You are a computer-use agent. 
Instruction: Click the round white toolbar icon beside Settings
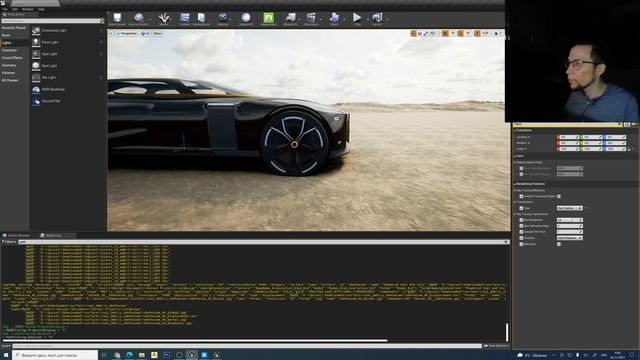(246, 18)
